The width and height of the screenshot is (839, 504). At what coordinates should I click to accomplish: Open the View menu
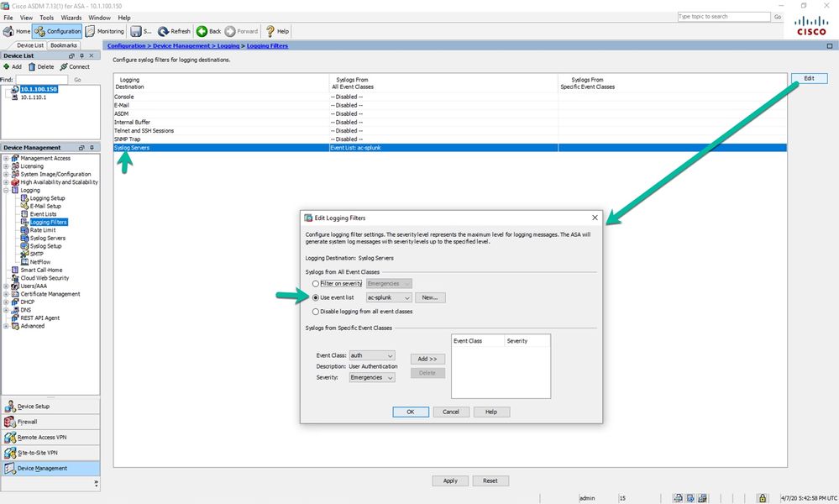[26, 18]
